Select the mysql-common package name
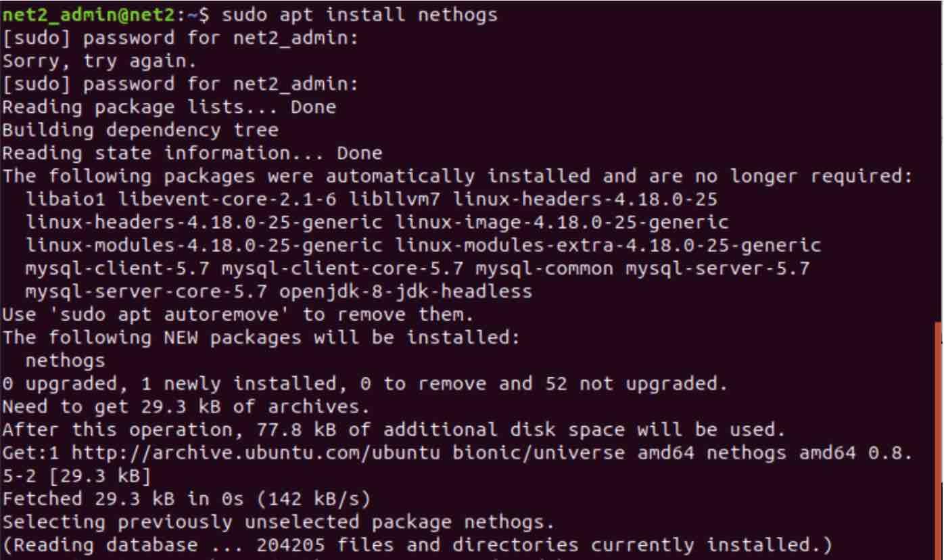The height and width of the screenshot is (560, 944). pyautogui.click(x=544, y=269)
